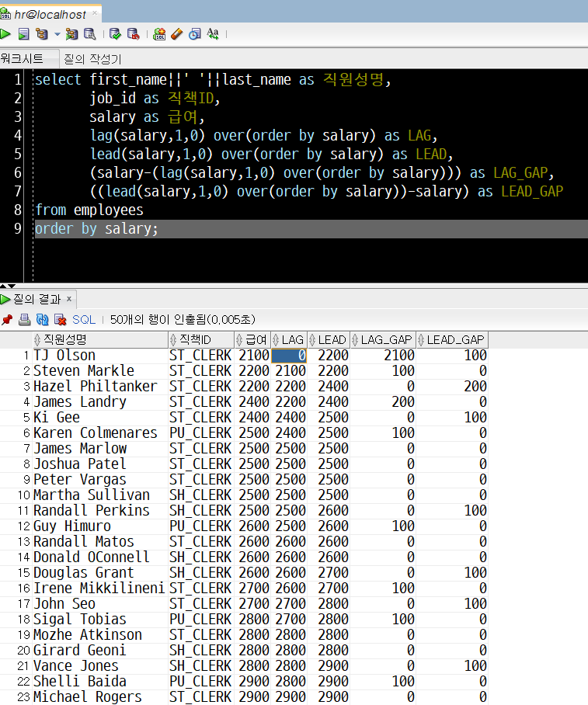Sort by the LEAD_GAP column header
This screenshot has width=588, height=705.
click(452, 340)
